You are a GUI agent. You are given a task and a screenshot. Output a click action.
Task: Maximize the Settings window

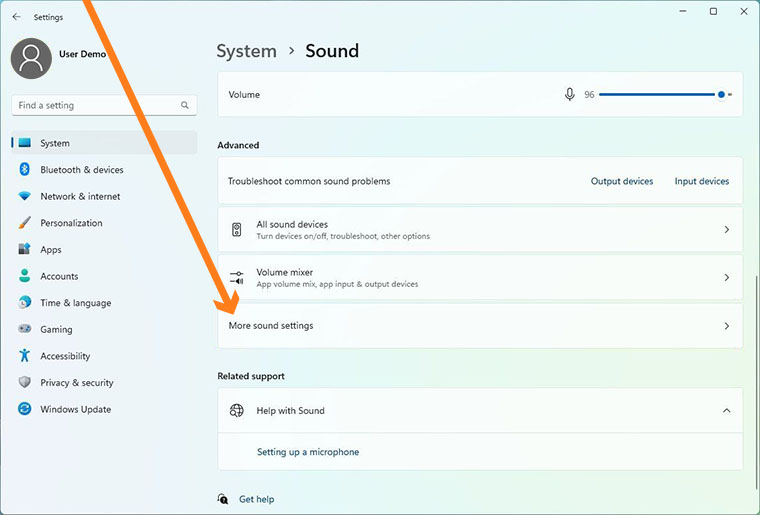click(x=713, y=11)
